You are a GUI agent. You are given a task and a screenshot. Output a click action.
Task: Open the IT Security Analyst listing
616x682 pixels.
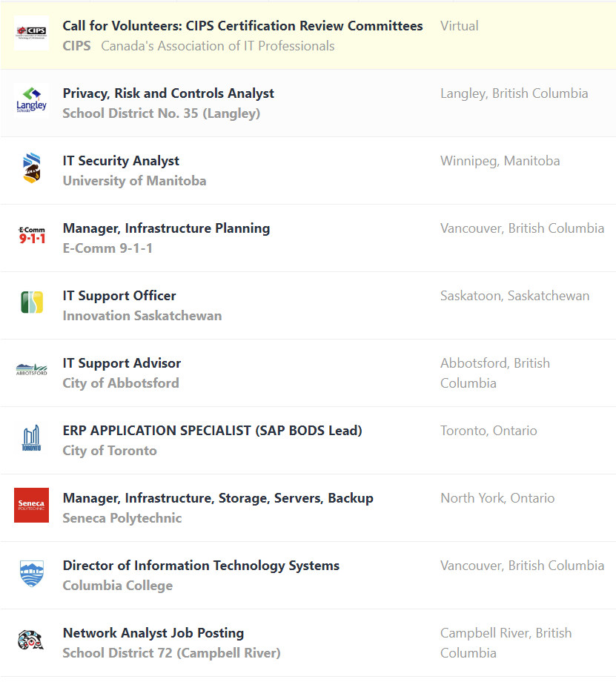[121, 161]
